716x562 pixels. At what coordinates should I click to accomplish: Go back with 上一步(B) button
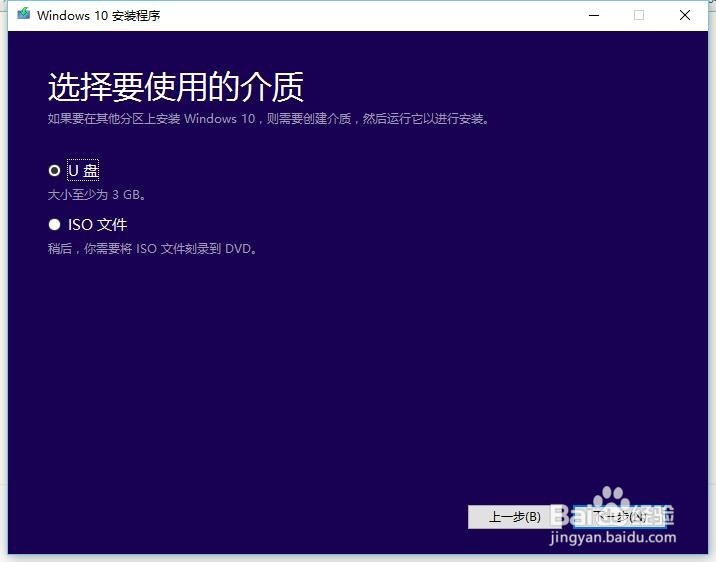[x=515, y=517]
